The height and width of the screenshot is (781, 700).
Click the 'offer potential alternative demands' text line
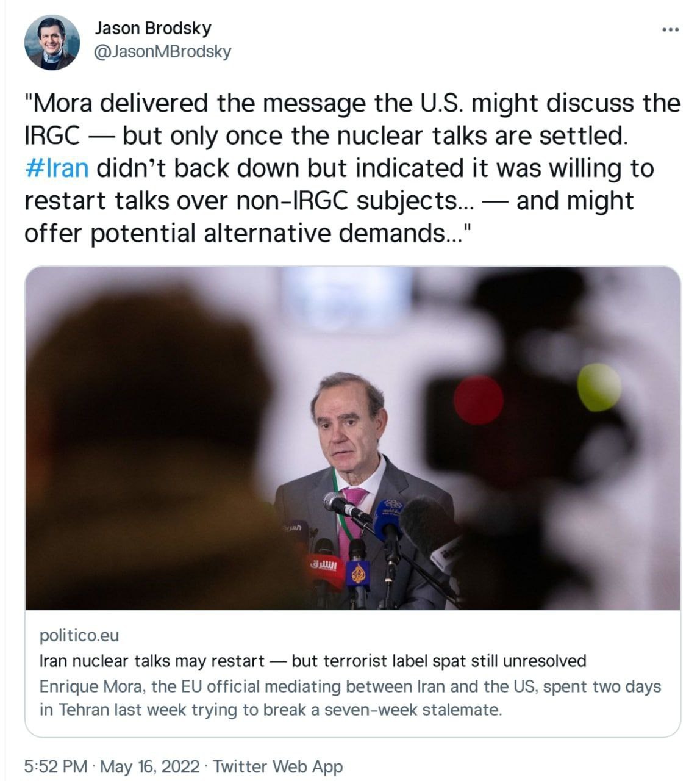(x=248, y=234)
